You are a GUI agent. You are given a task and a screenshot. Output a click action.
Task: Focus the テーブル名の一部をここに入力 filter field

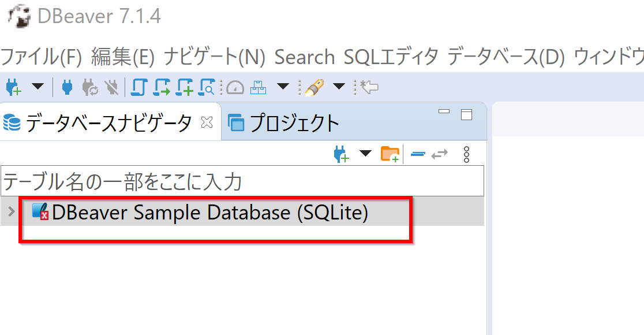point(242,181)
